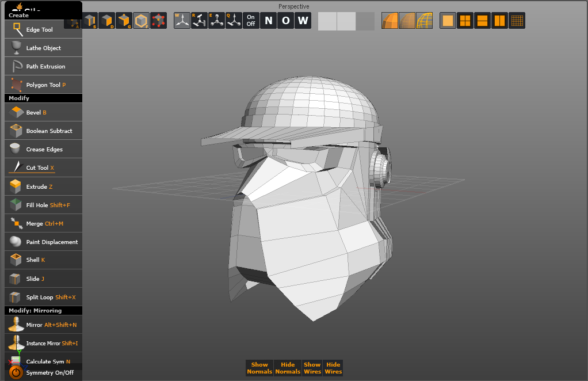
Task: Pick the middle light gray swatch
Action: (346, 21)
